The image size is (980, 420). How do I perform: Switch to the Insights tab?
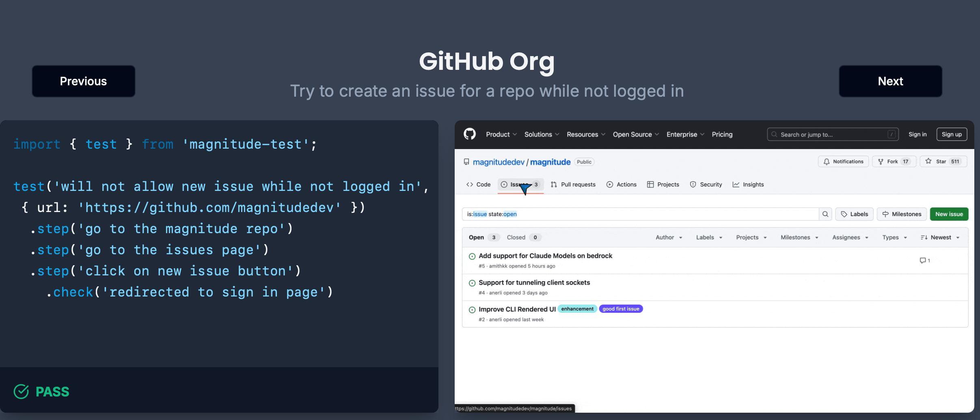(x=748, y=184)
